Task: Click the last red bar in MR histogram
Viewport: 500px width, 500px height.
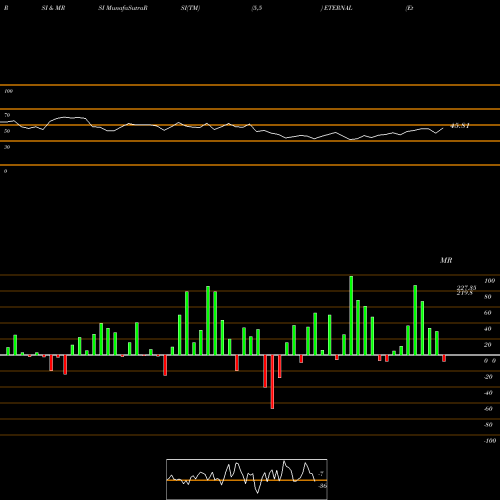Action: [444, 358]
